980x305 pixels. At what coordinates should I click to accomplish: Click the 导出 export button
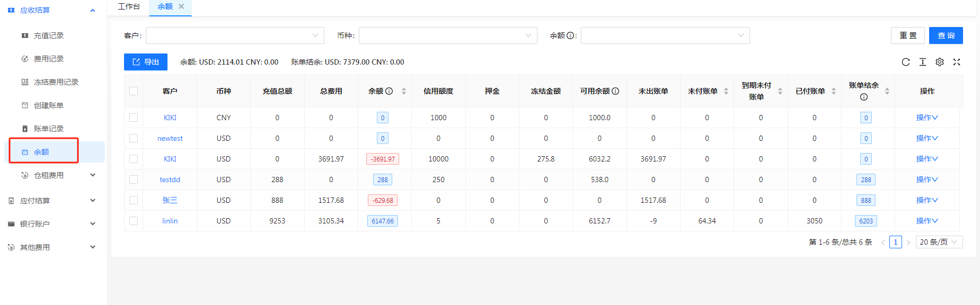tap(146, 62)
